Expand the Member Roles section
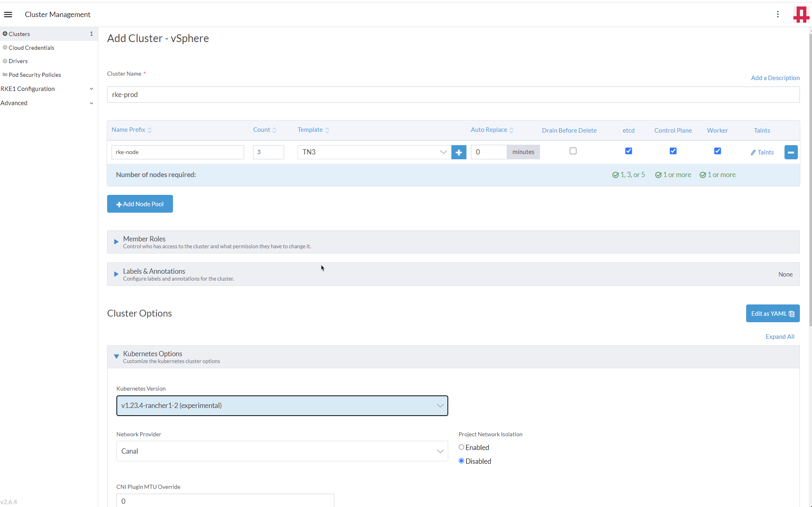The width and height of the screenshot is (812, 507). pyautogui.click(x=453, y=242)
